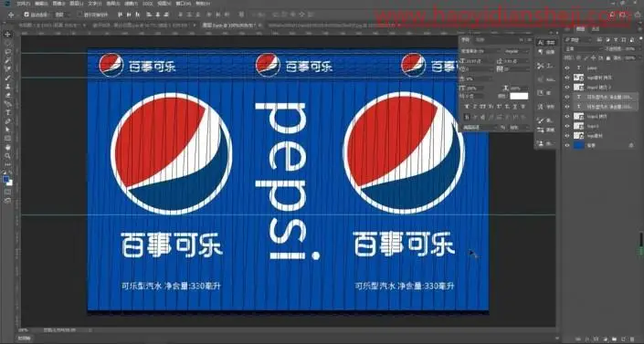This screenshot has width=644, height=344.
Task: Click the Align bottom edges icon
Action: click(165, 15)
